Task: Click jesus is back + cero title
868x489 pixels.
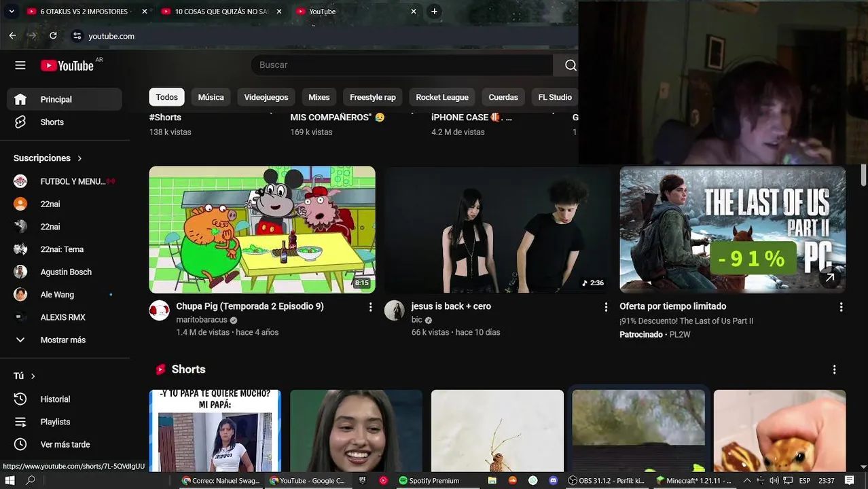Action: (451, 306)
